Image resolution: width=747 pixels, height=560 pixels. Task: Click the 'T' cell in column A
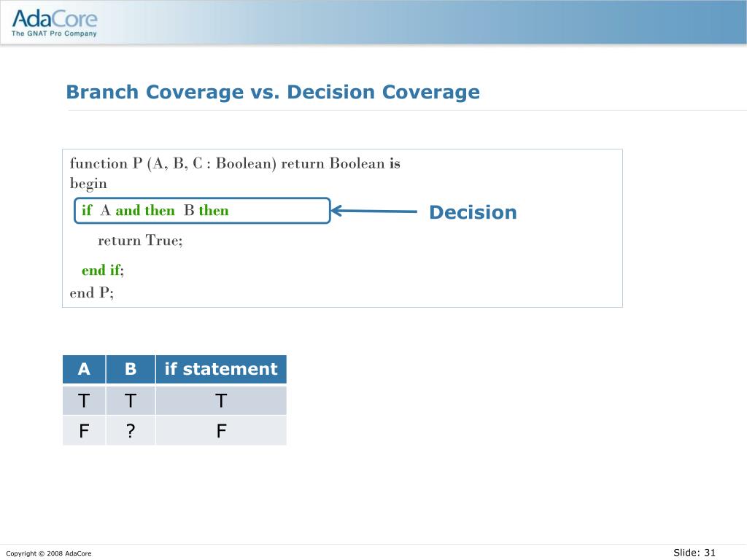tap(84, 400)
